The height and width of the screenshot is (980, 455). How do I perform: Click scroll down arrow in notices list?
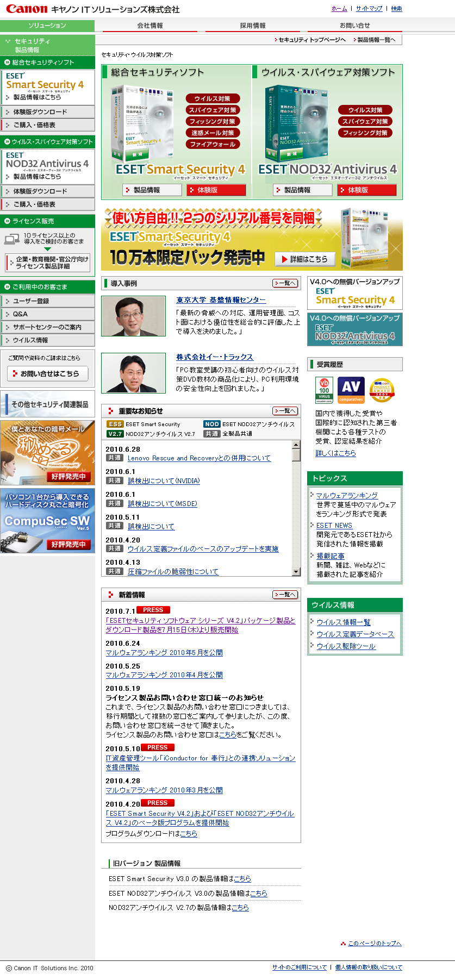[296, 571]
